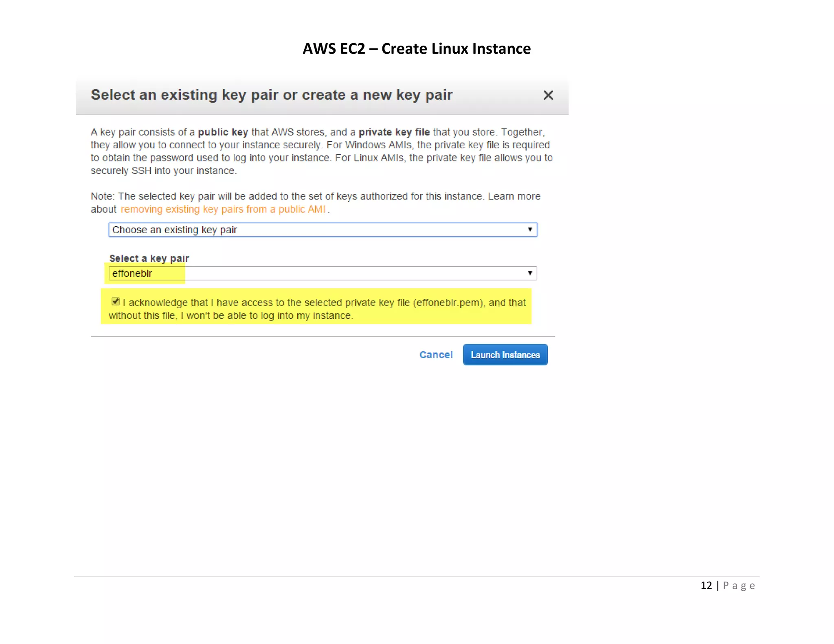Click the Launch Instances button
This screenshot has height=644, width=834.
pos(505,355)
